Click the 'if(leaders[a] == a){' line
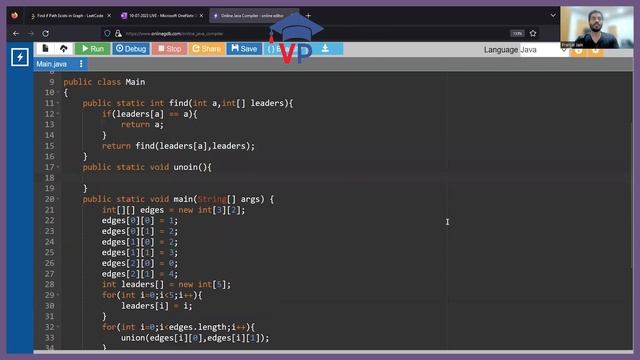640x360 pixels. click(149, 114)
